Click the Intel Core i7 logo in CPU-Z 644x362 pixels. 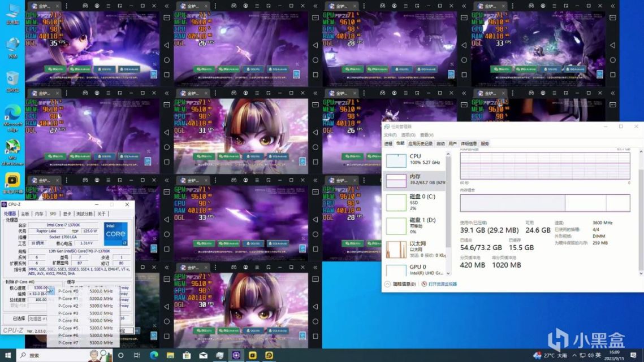116,234
